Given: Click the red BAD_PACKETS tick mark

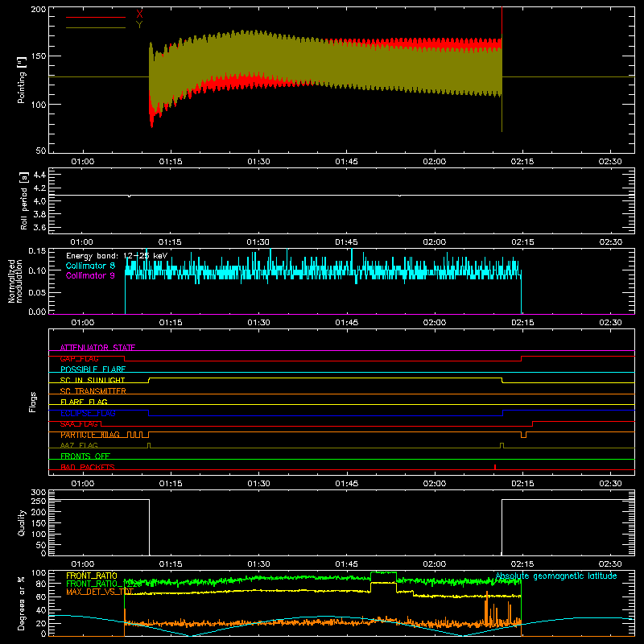Looking at the screenshot, I should point(495,467).
